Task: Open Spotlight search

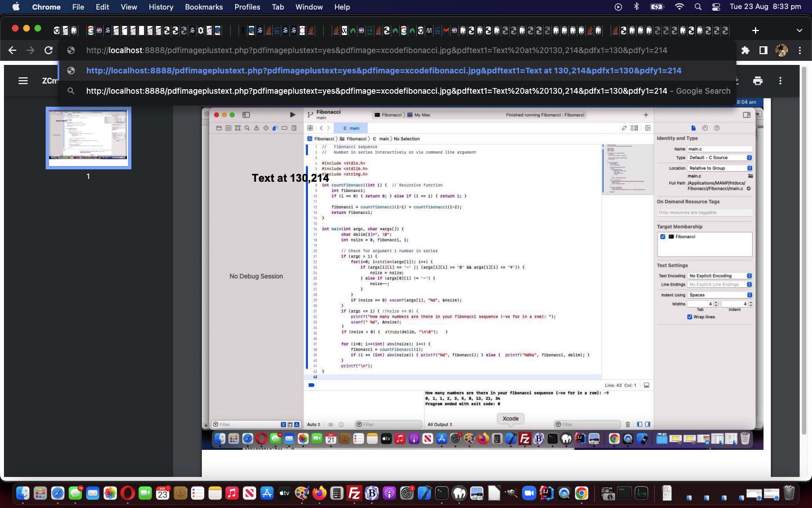Action: (698, 7)
